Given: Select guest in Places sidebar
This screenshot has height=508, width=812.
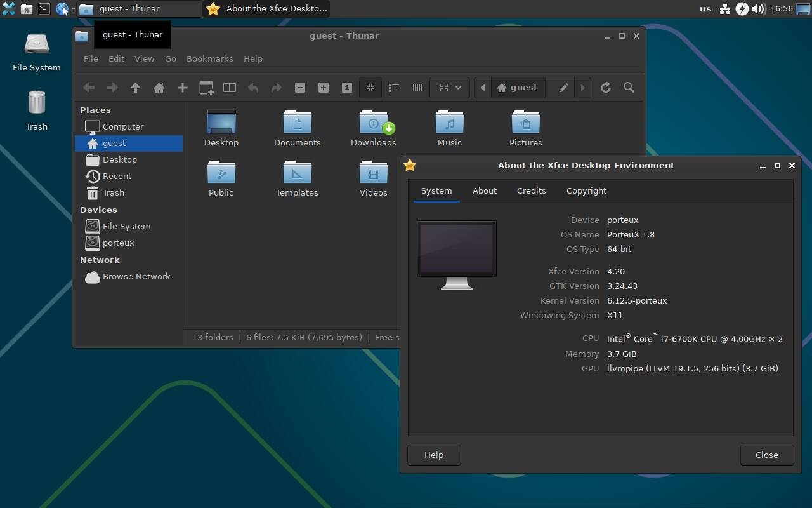Looking at the screenshot, I should tap(129, 143).
